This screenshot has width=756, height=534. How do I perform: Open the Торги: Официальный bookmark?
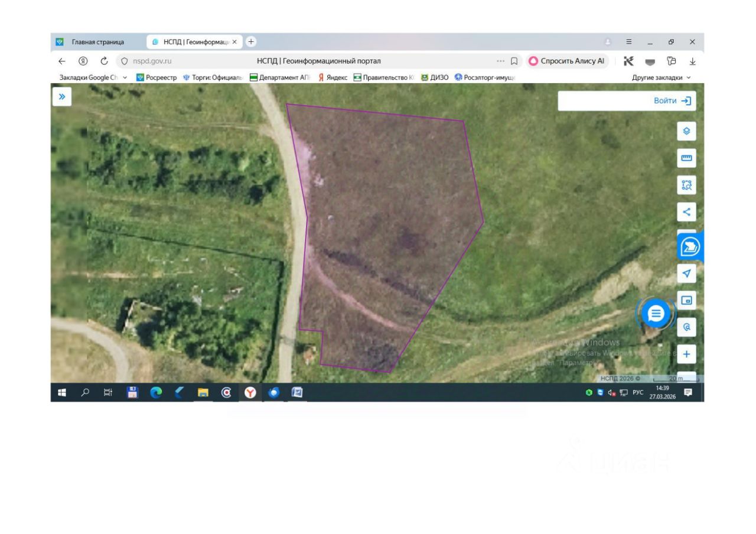pos(213,77)
